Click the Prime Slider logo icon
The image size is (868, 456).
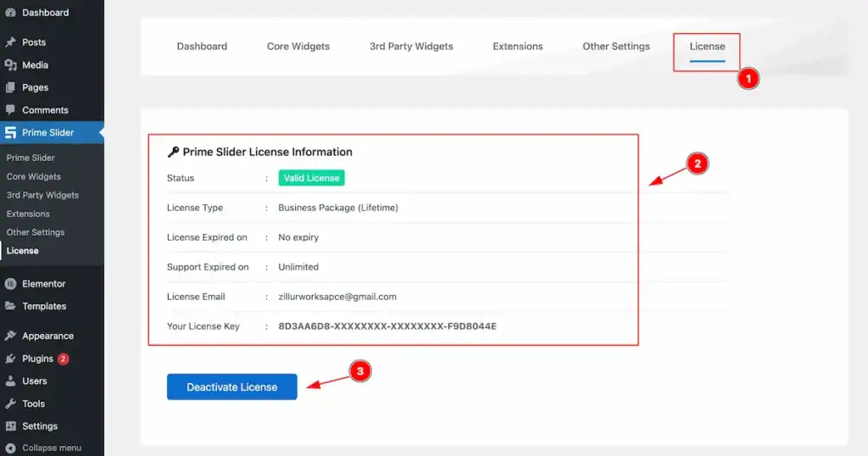pos(10,132)
